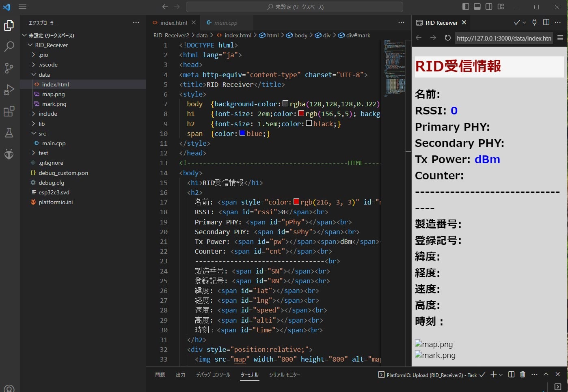
Task: Open the Output panel tab
Action: coord(181,375)
